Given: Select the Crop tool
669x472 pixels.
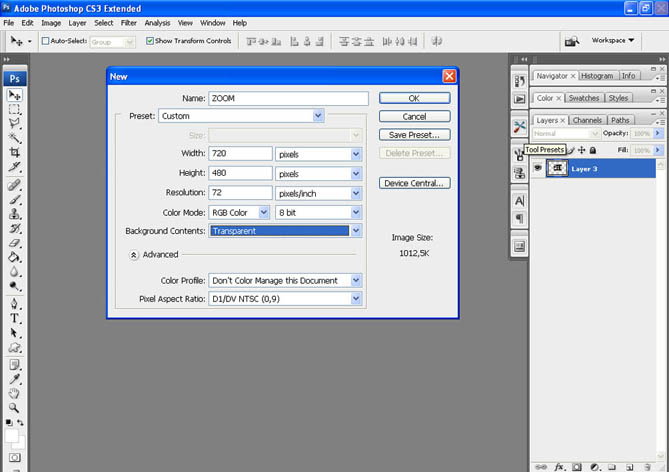Looking at the screenshot, I should [x=15, y=152].
